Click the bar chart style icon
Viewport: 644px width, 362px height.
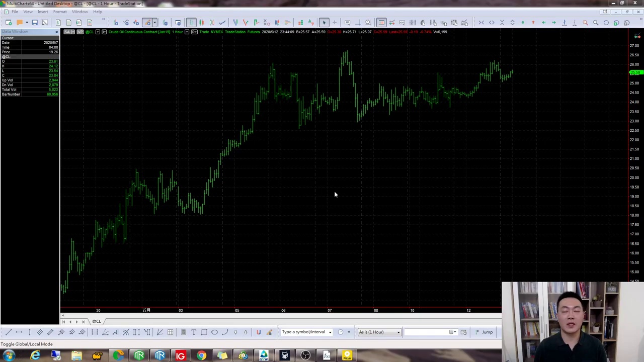click(x=191, y=23)
